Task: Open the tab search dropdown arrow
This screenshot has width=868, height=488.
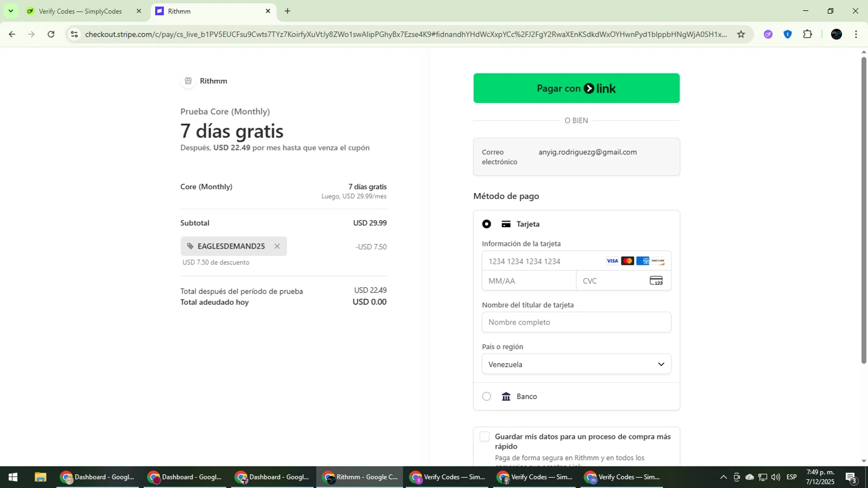Action: point(10,11)
